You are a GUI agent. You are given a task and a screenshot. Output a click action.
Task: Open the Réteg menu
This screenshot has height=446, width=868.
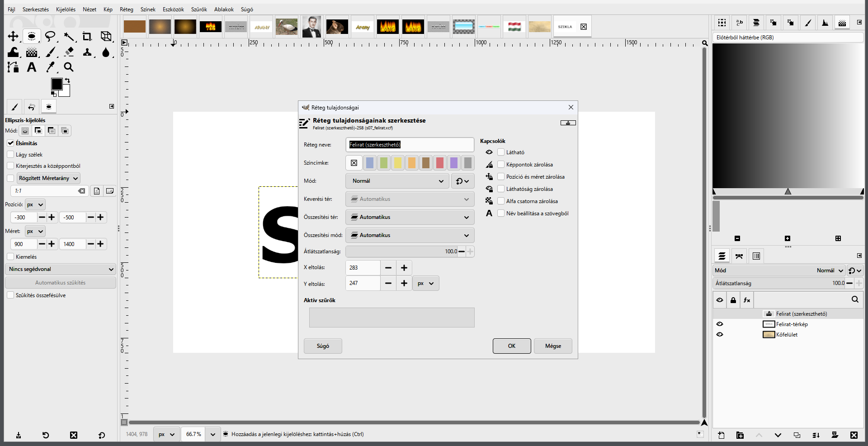127,9
